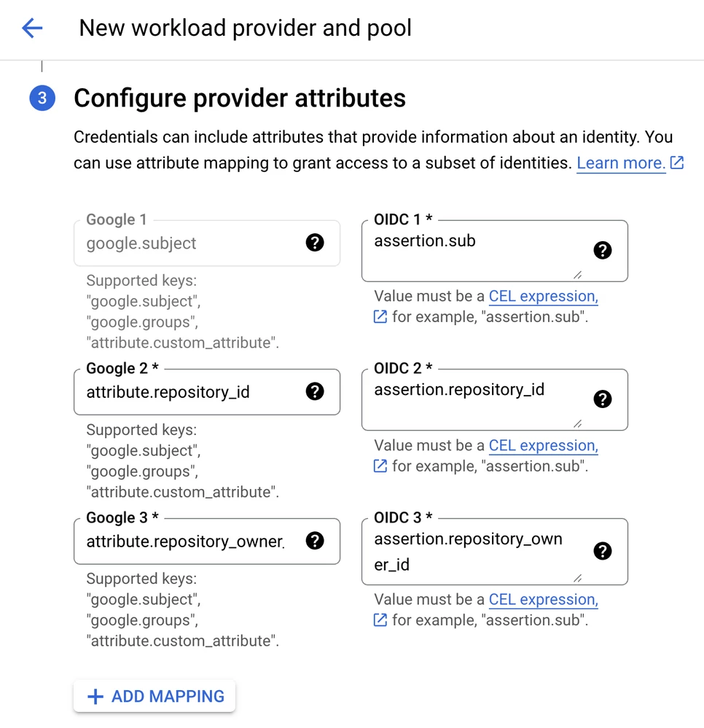Image resolution: width=704 pixels, height=728 pixels.
Task: Open the Learn more link
Action: (x=621, y=163)
